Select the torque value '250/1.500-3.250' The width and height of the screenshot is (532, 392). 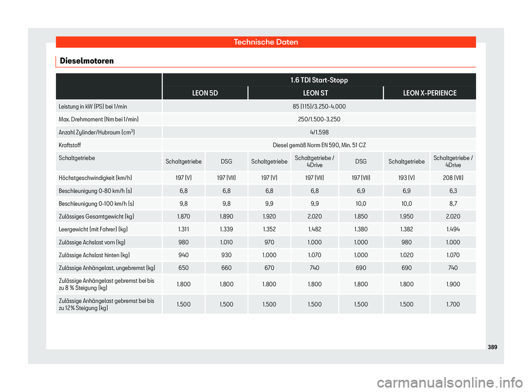319,120
